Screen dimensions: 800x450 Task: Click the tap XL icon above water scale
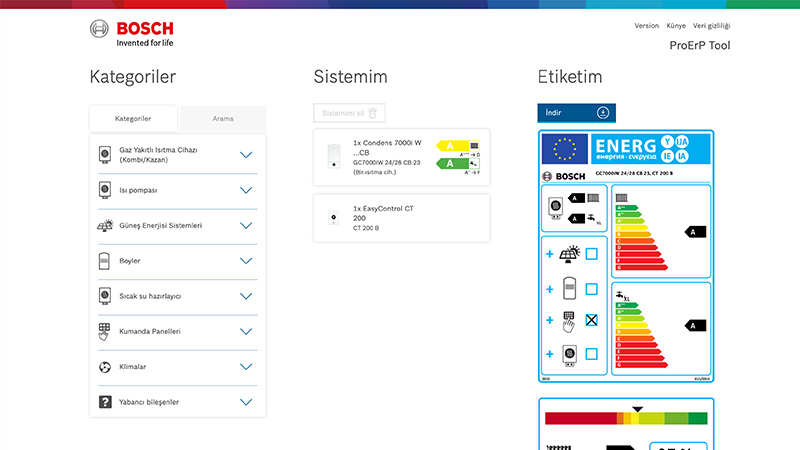(x=622, y=296)
